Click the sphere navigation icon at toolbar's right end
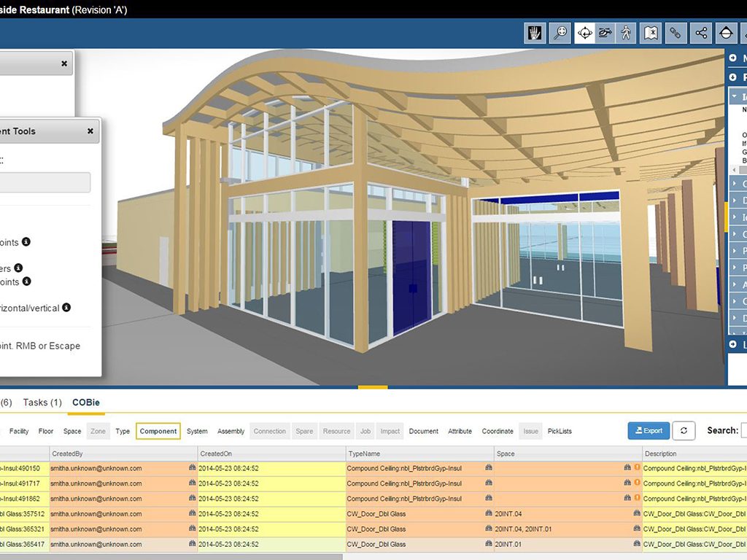 pyautogui.click(x=725, y=33)
